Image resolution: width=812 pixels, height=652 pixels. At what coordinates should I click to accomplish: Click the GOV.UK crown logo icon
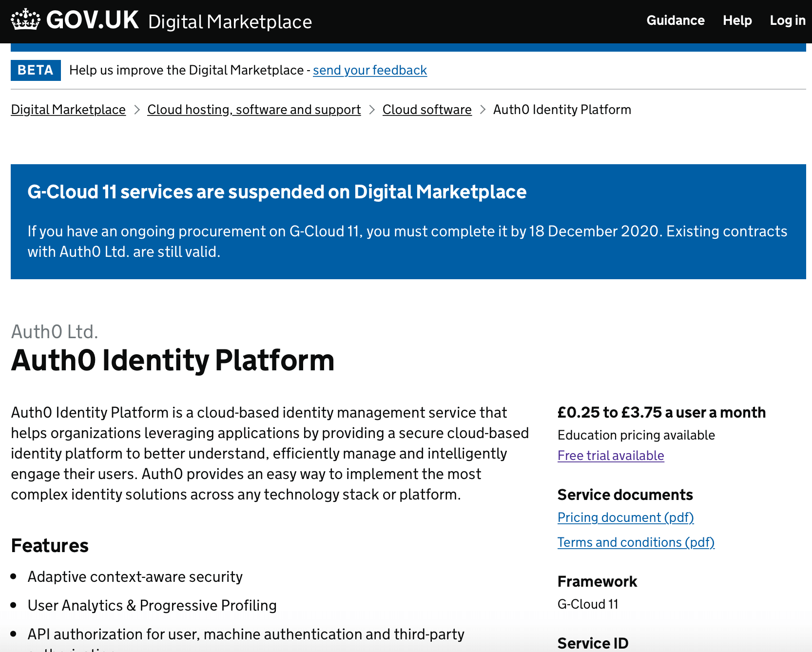(x=25, y=20)
